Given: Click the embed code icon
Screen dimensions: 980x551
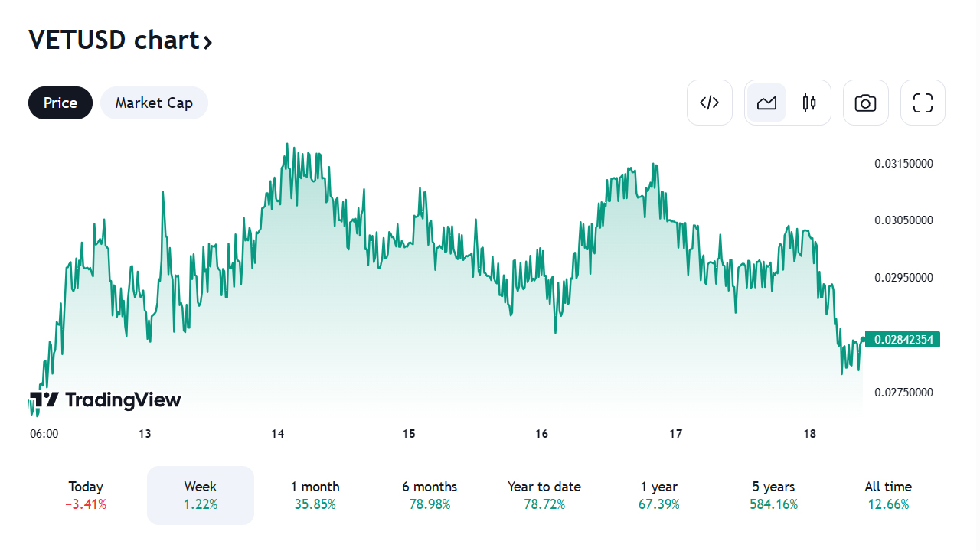Looking at the screenshot, I should (710, 103).
